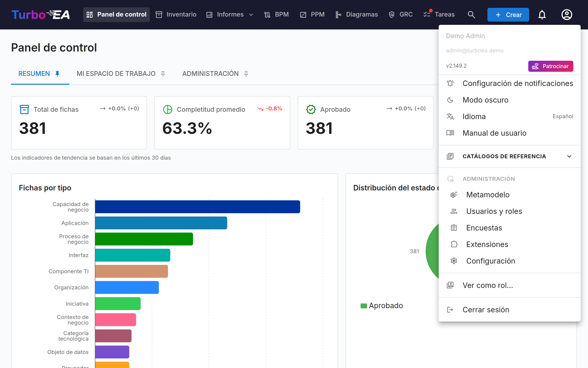Screen dimensions: 588x368
Task: Click the -0.8% trend indicator
Action: coord(270,109)
